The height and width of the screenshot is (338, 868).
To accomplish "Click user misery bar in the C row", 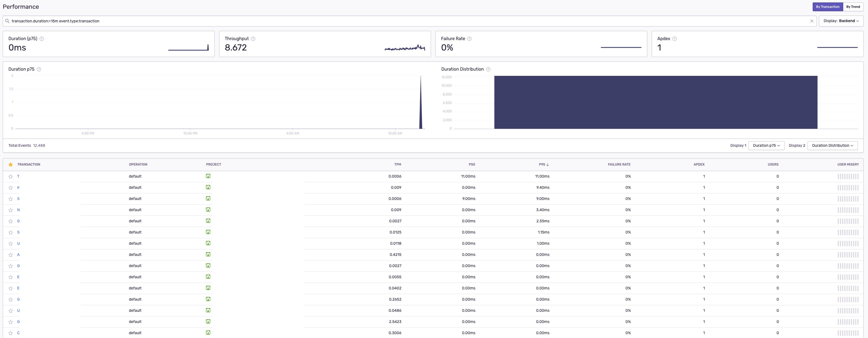I will [848, 333].
